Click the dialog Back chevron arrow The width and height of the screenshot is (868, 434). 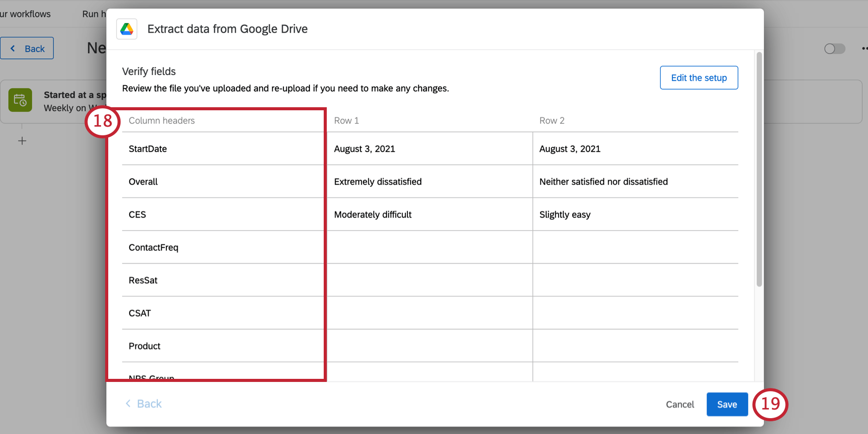[128, 403]
